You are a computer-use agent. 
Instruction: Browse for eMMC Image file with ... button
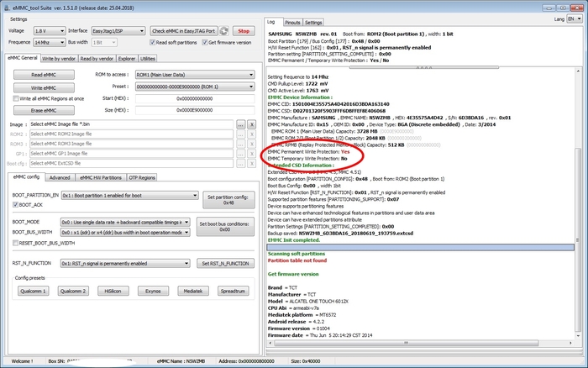241,124
